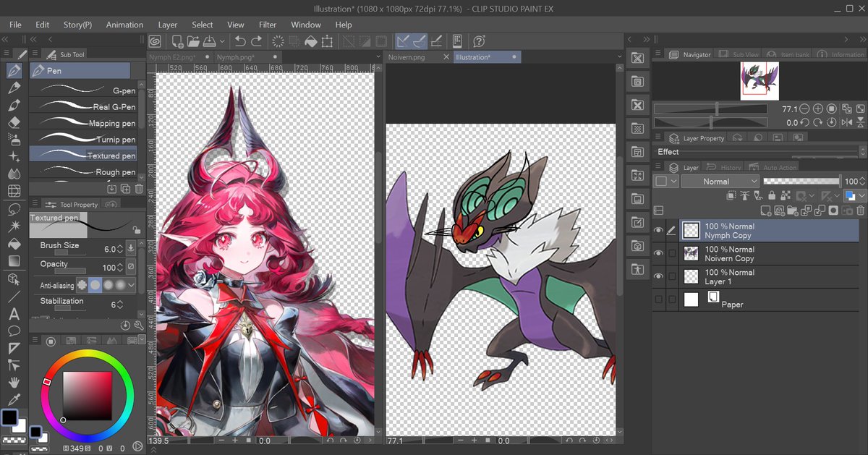
Task: Select the Real G-Pen sub tool
Action: click(x=83, y=106)
